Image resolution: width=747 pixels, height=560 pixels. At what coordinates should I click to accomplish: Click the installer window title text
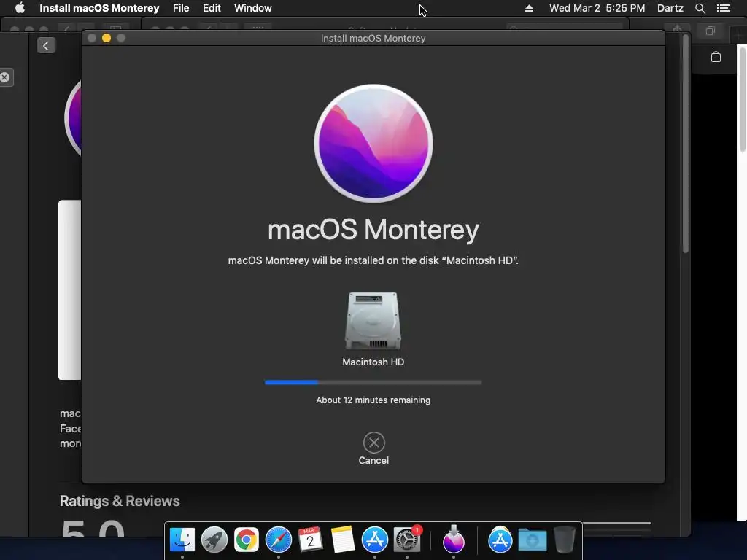[373, 38]
